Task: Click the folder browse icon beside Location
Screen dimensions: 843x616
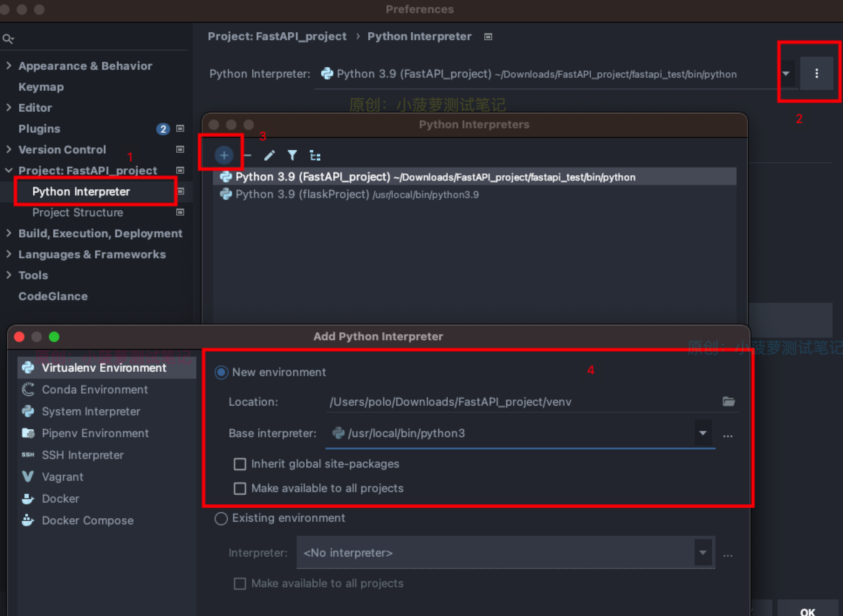Action: pyautogui.click(x=728, y=401)
